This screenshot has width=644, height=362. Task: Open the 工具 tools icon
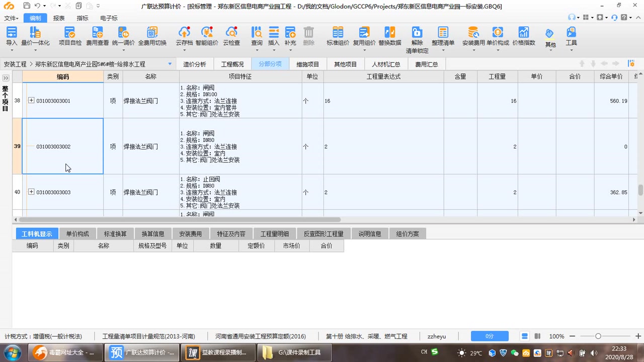[571, 33]
